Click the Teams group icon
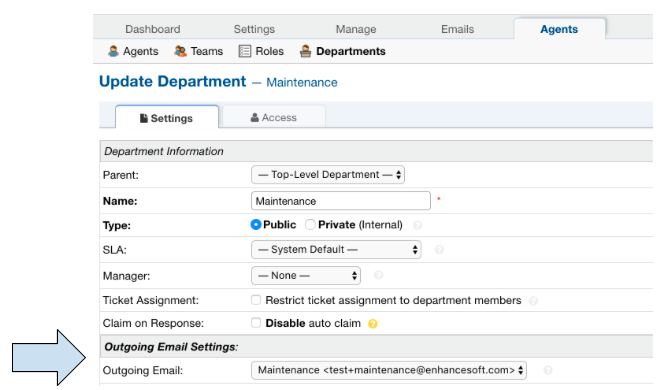This screenshot has width=656, height=390. click(x=180, y=51)
